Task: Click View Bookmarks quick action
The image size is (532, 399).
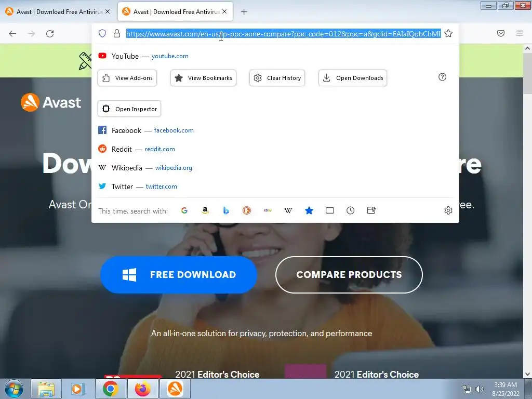Action: pyautogui.click(x=203, y=78)
